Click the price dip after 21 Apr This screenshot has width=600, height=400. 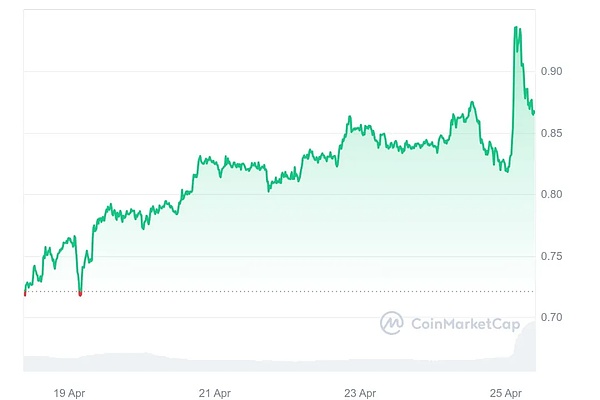(x=268, y=188)
